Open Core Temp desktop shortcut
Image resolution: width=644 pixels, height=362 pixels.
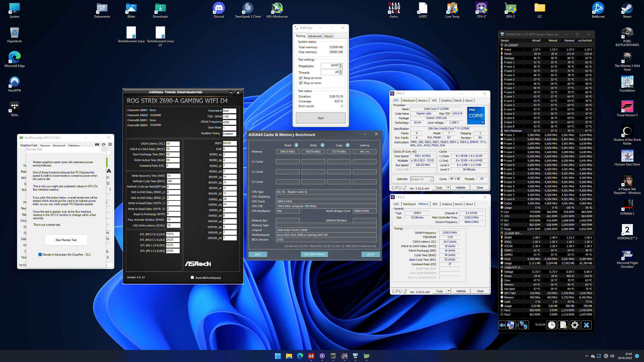click(x=452, y=10)
